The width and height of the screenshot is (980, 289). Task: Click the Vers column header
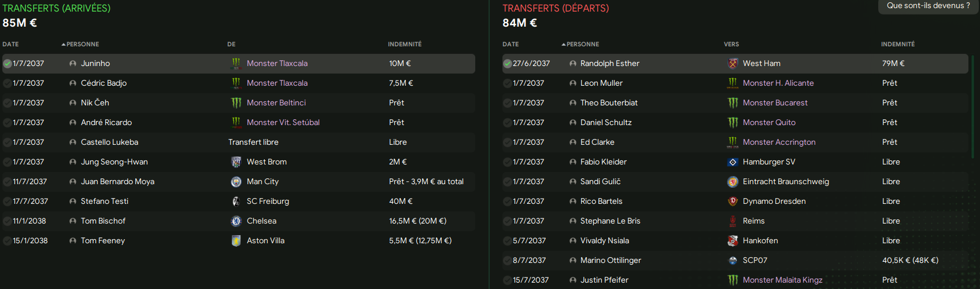(x=731, y=45)
